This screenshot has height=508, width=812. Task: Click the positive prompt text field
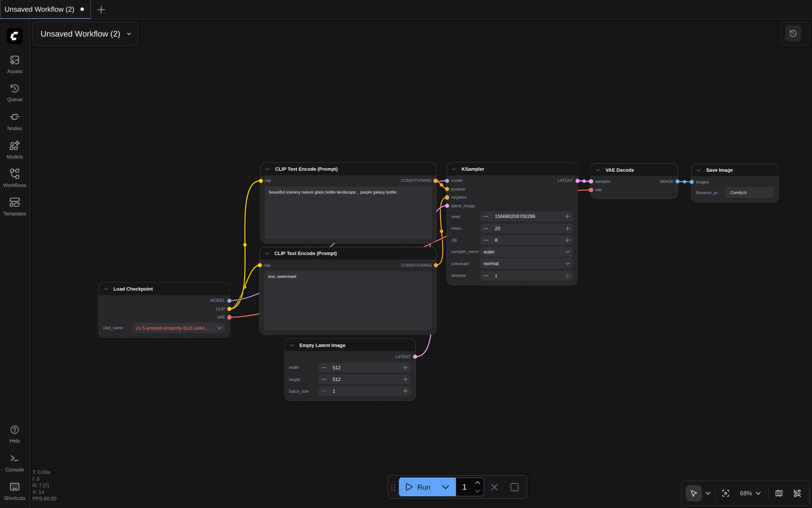point(348,212)
